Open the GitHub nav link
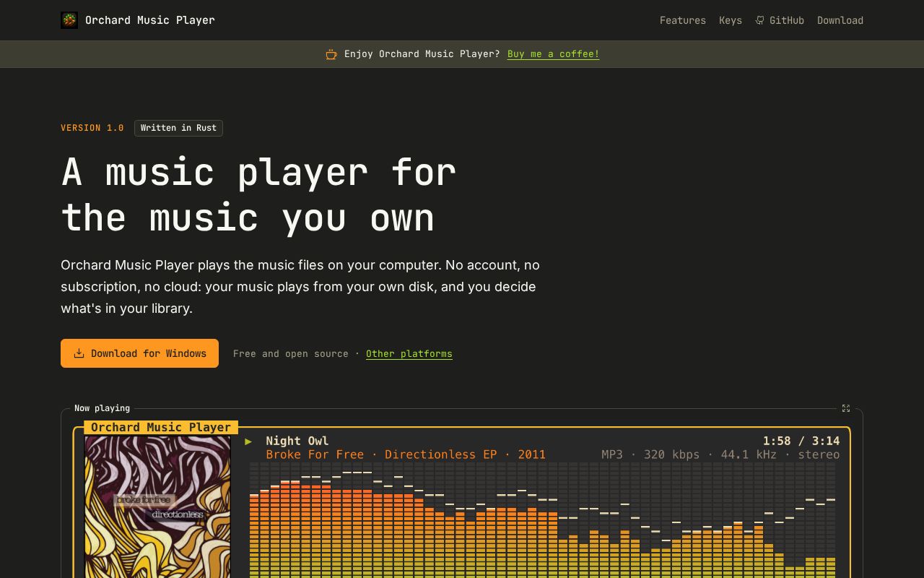The width and height of the screenshot is (924, 578). (780, 20)
